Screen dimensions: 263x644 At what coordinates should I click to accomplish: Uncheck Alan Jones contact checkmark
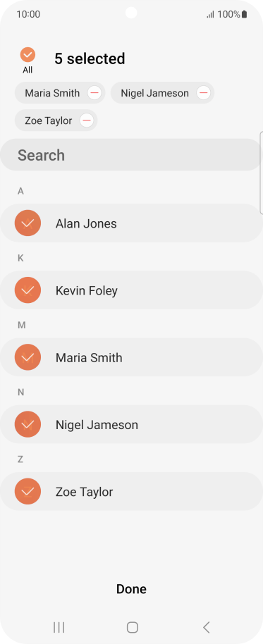click(x=27, y=223)
